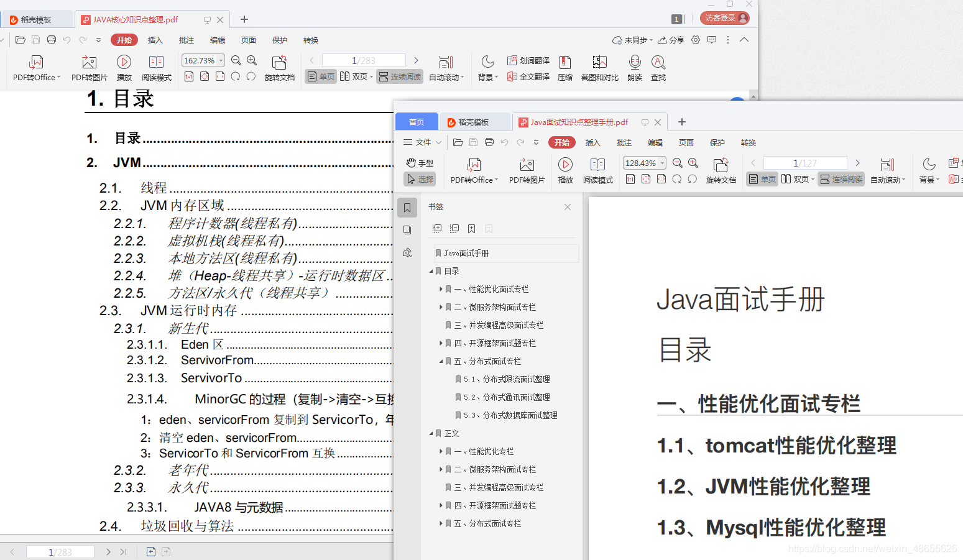Screen dimensions: 963x560
Task: Click 分享 share button in back window
Action: [671, 40]
